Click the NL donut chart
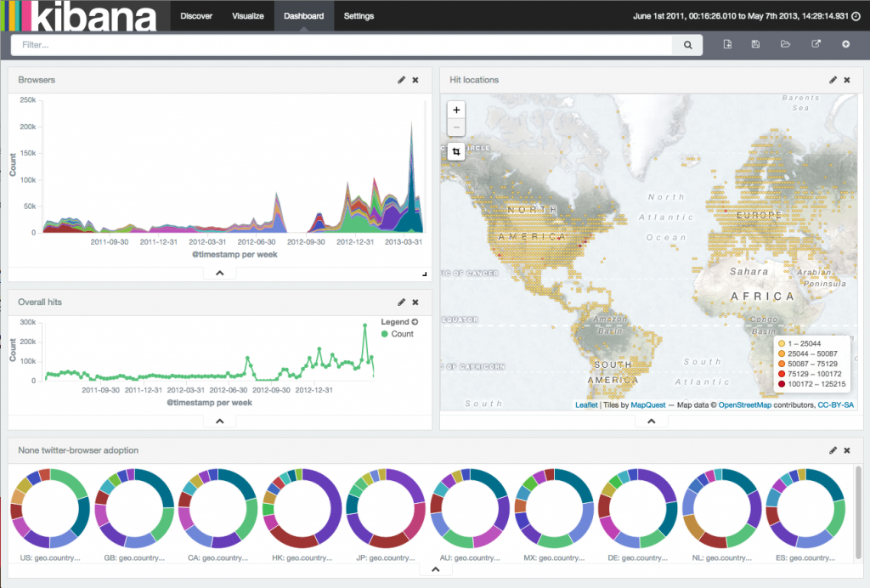The image size is (870, 588). [x=722, y=508]
